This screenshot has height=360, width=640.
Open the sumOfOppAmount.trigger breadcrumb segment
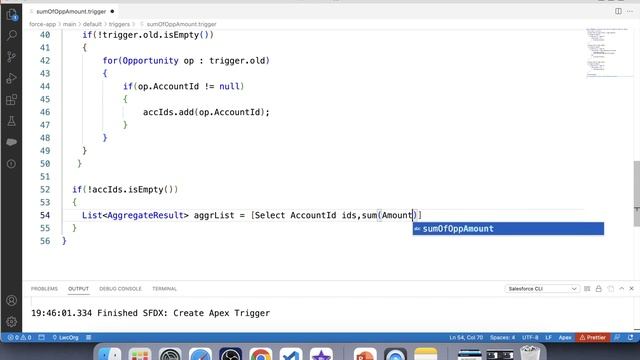pos(181,24)
